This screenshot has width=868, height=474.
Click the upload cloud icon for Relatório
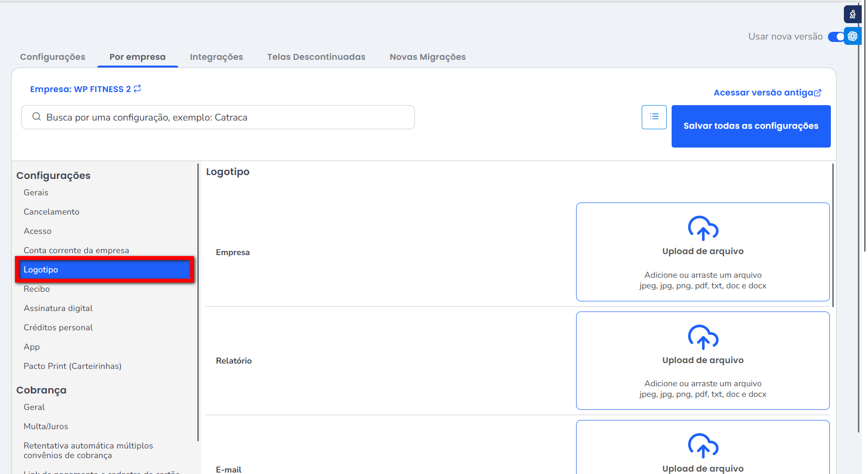tap(703, 337)
